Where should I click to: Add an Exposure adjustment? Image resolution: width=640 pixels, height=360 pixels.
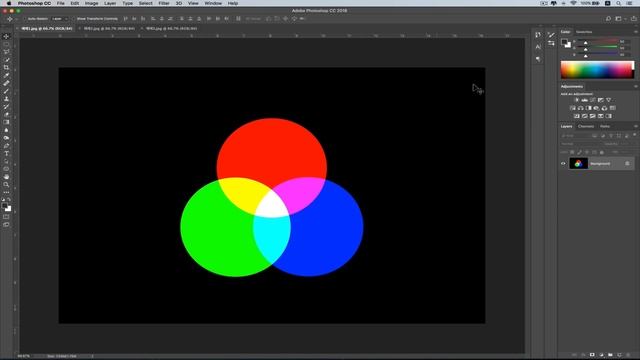tap(600, 100)
